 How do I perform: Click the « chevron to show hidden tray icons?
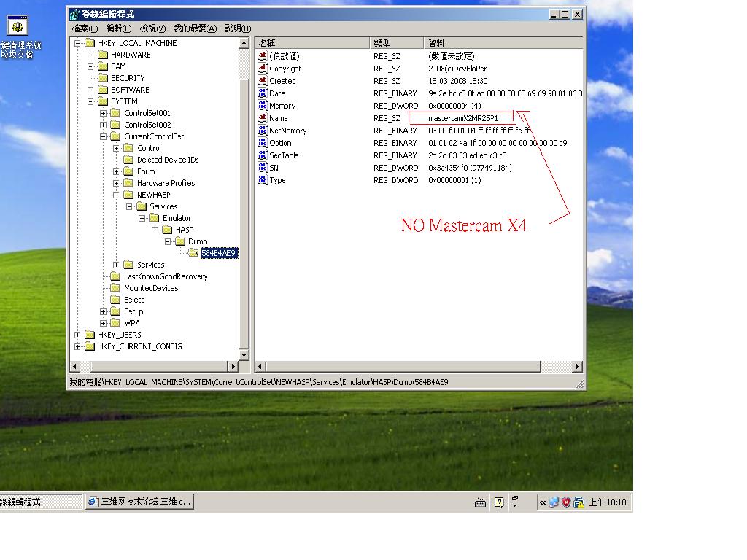(x=542, y=502)
